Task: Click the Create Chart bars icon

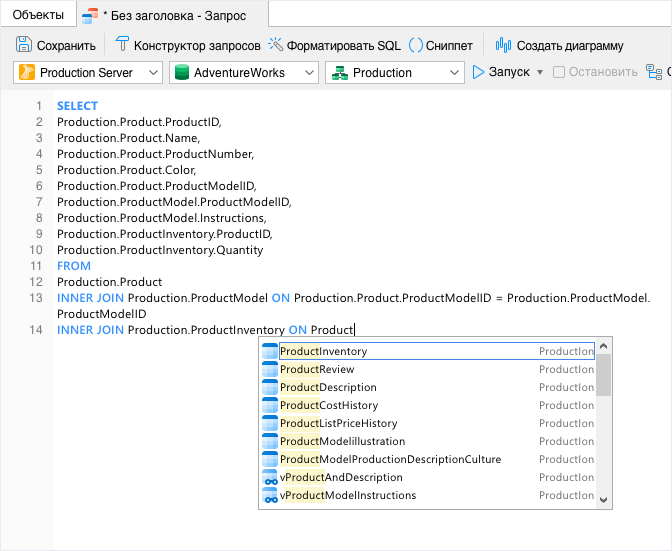Action: [503, 45]
